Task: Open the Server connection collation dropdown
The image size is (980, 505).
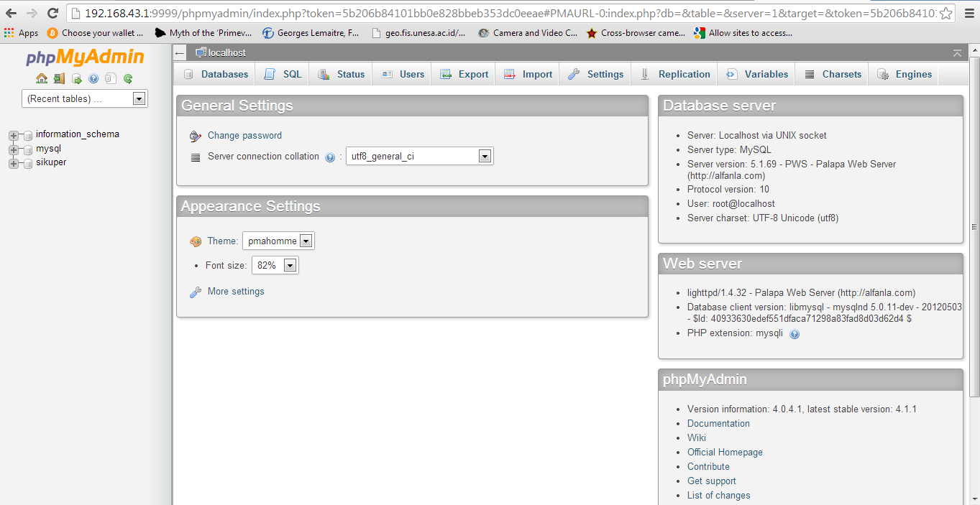Action: [x=420, y=156]
